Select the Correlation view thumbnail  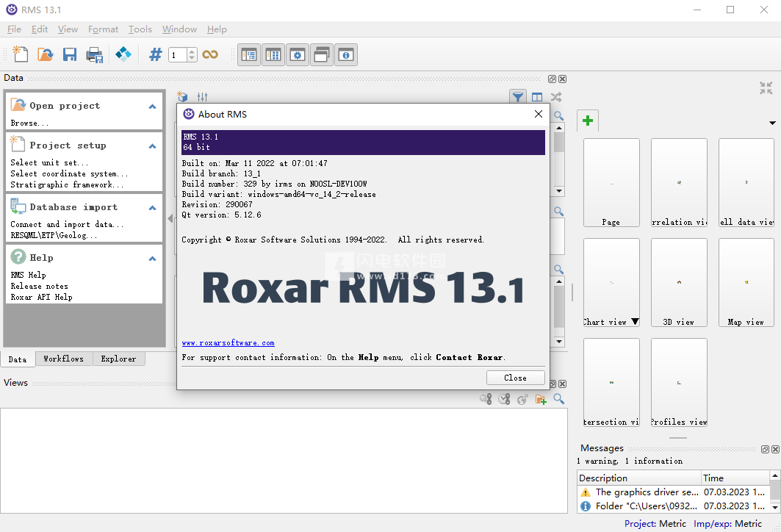pos(680,183)
